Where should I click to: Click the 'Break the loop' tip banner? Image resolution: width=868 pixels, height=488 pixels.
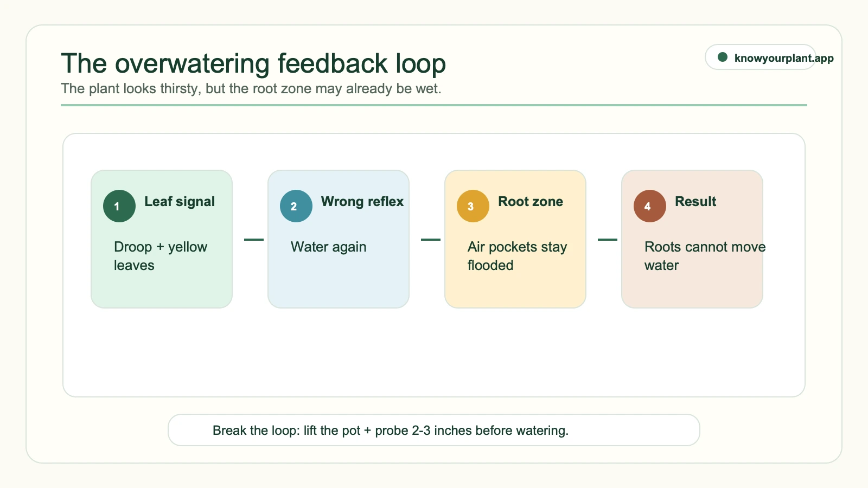pos(434,430)
